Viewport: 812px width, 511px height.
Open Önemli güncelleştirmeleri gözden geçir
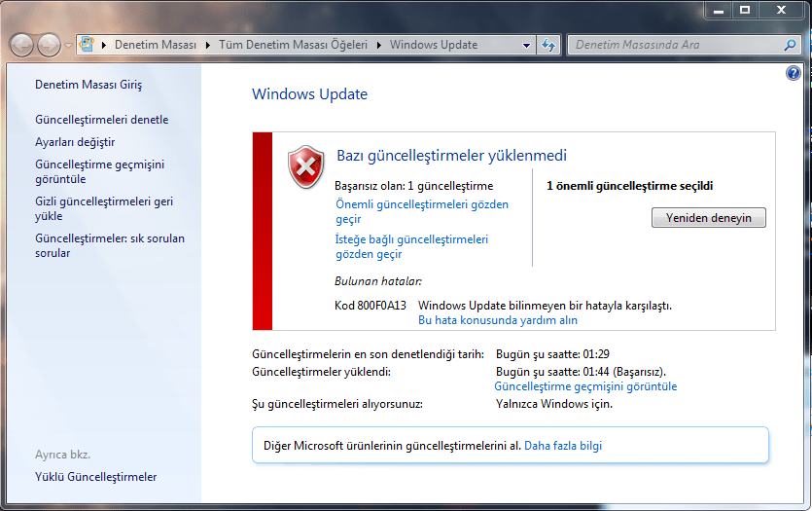tap(422, 211)
